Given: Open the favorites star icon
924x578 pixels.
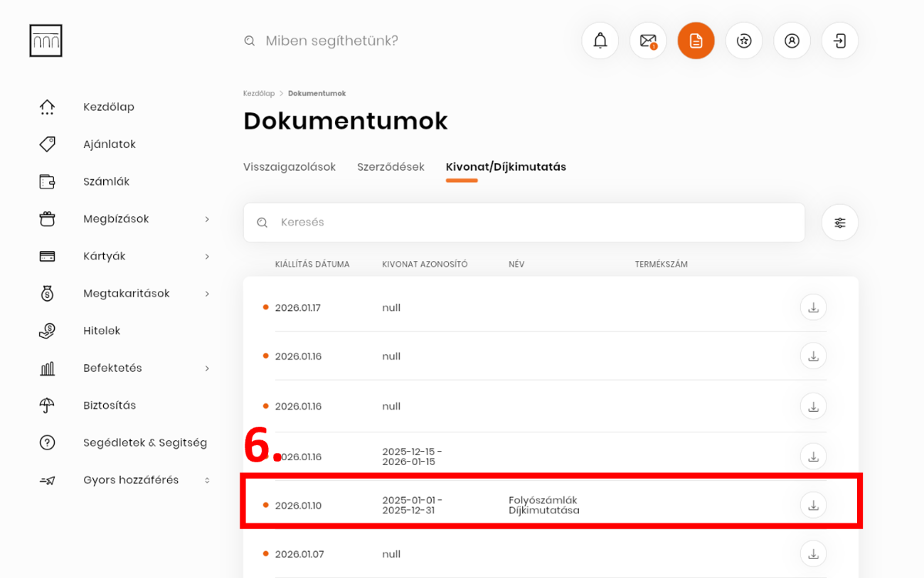Looking at the screenshot, I should [x=744, y=41].
